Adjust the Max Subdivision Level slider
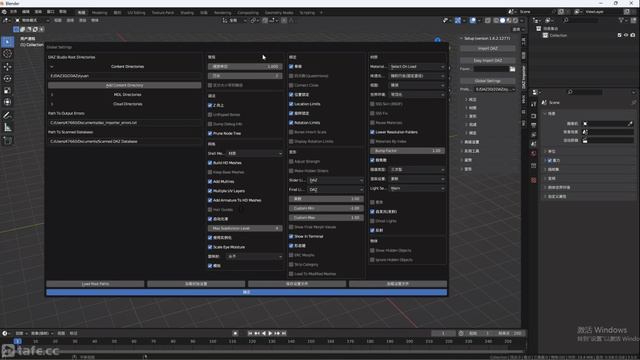This screenshot has width=640, height=360. [245, 228]
